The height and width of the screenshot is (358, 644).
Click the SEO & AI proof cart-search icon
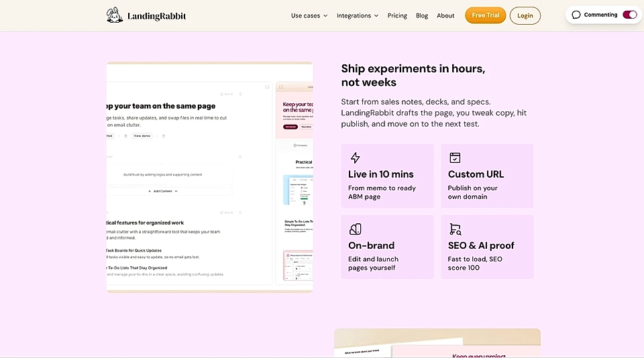pos(455,229)
